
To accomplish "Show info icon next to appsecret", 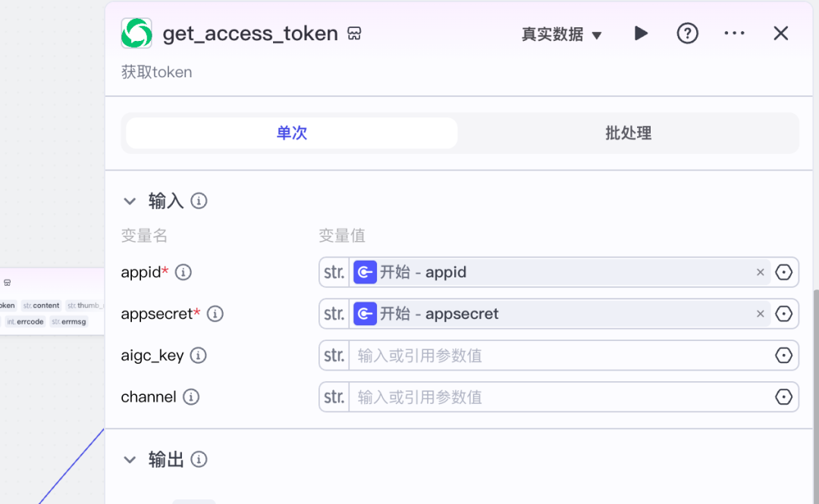I will point(215,314).
